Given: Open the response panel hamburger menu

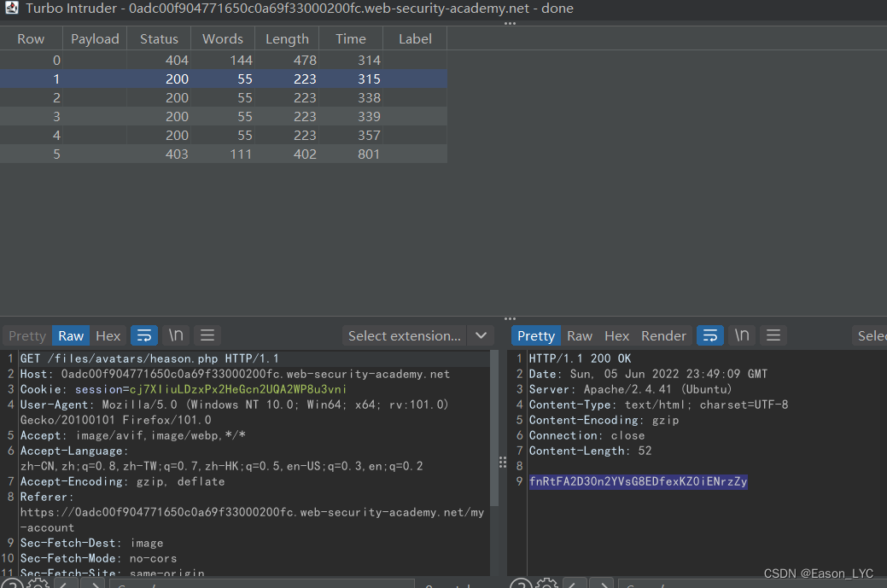Looking at the screenshot, I should point(773,335).
